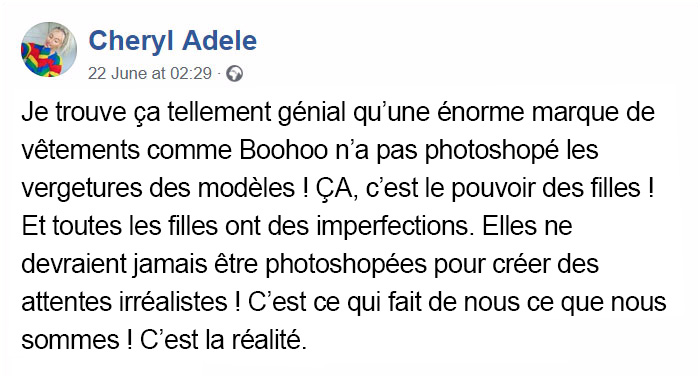Click the word génial in first line
The width and height of the screenshot is (700, 378).
(x=312, y=112)
